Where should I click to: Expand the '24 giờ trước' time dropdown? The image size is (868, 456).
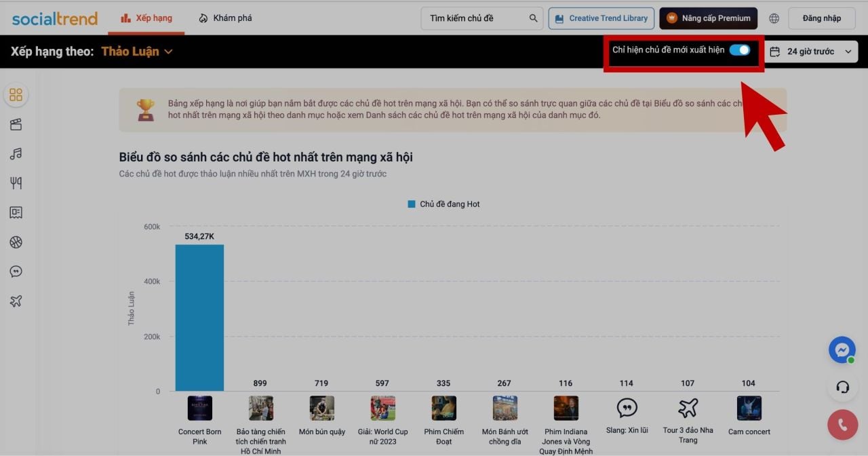(811, 52)
